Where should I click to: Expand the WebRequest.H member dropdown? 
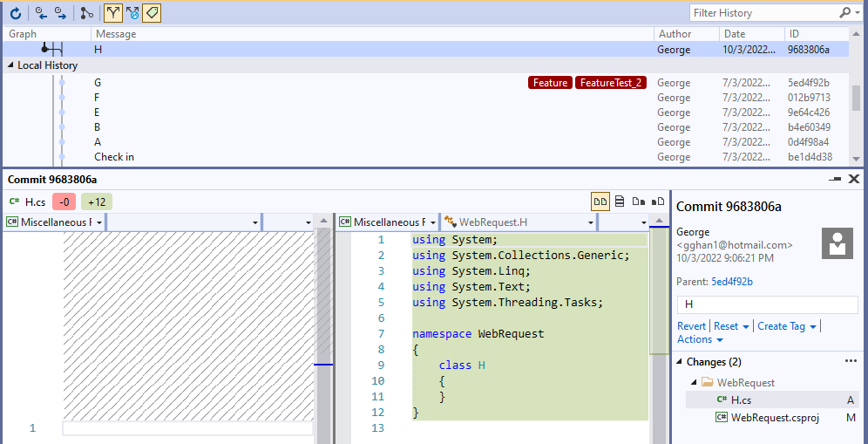coord(589,222)
